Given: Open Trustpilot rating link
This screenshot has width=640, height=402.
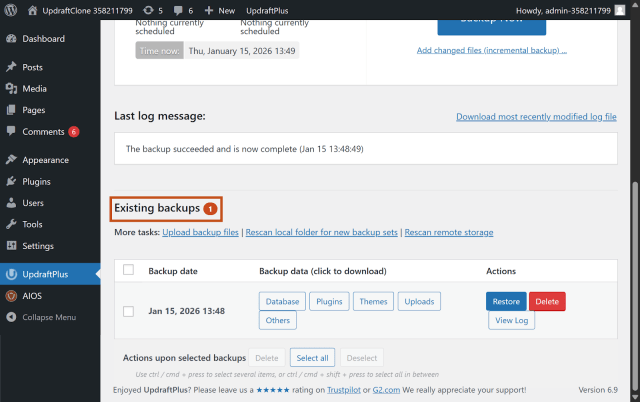Looking at the screenshot, I should [344, 390].
